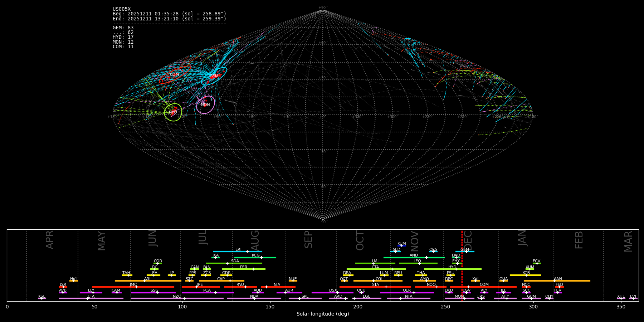
Task: Click the ORI shower label in the timeline
Action: click(x=379, y=279)
